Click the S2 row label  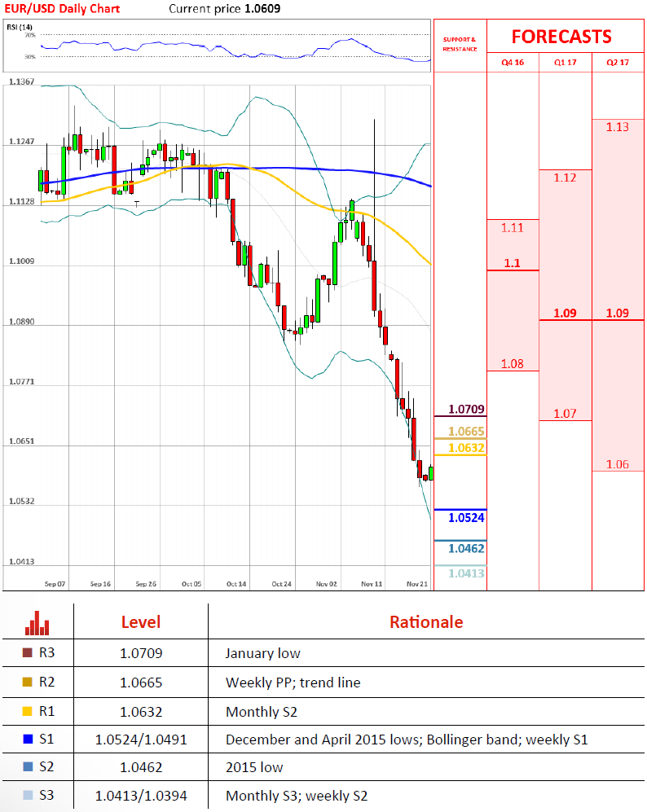[46, 766]
